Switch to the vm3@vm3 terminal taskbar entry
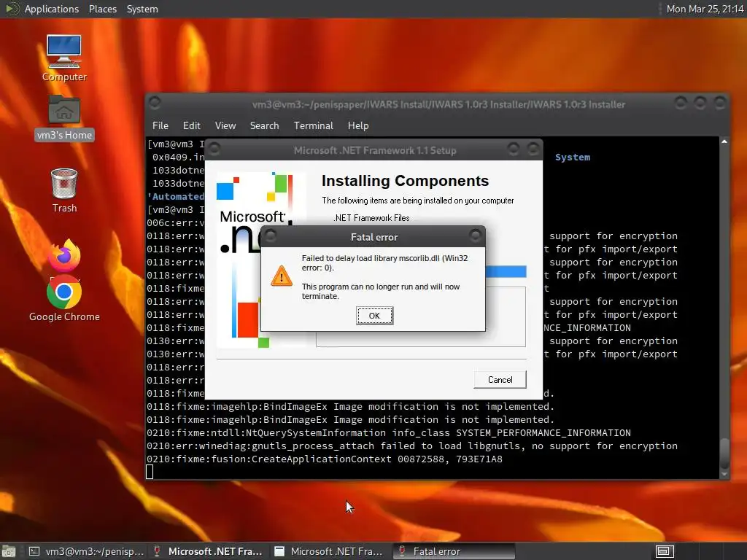 [x=86, y=551]
